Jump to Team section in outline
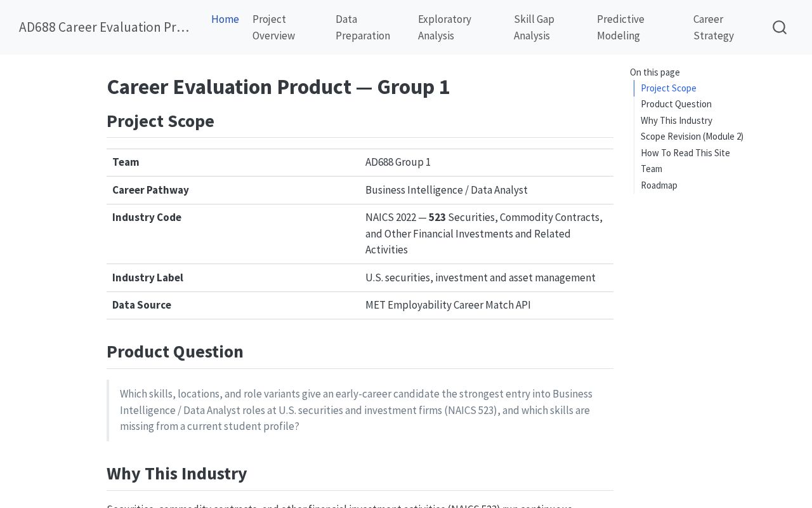Image resolution: width=812 pixels, height=508 pixels. point(652,169)
